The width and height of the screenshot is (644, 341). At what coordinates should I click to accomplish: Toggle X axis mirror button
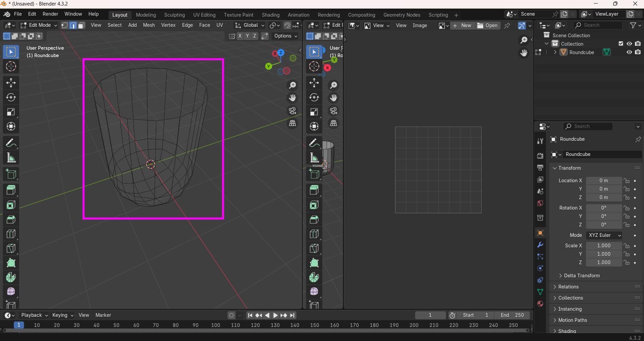240,36
